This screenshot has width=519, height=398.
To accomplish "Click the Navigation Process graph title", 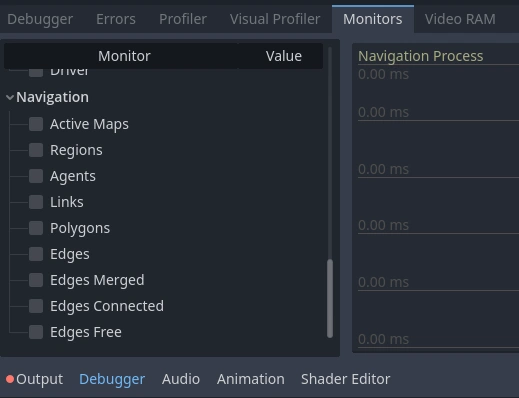I will 421,56.
